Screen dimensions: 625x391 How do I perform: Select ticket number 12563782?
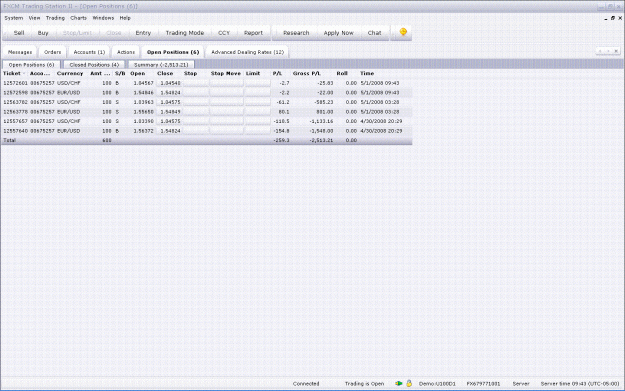[15, 102]
